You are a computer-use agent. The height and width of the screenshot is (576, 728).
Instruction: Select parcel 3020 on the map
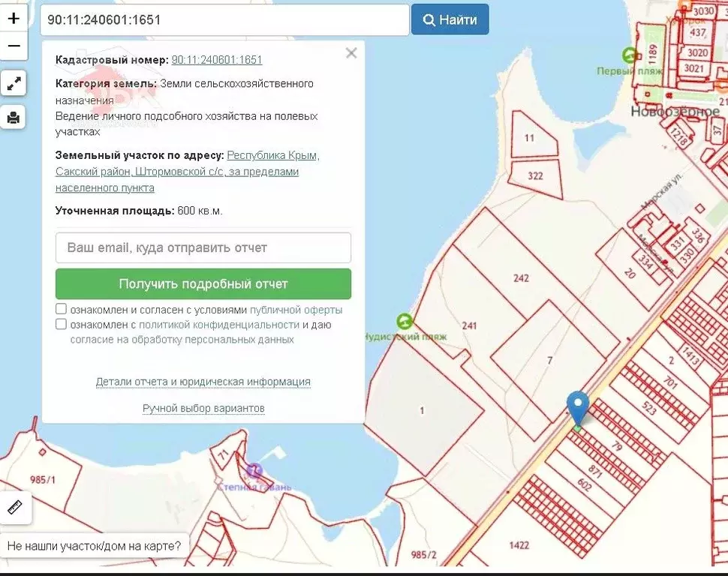coord(698,52)
